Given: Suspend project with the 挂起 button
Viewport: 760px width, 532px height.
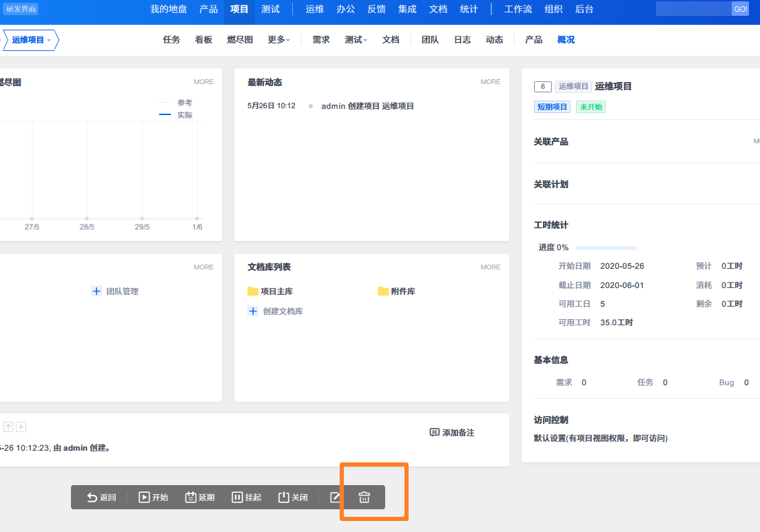Looking at the screenshot, I should coord(246,498).
